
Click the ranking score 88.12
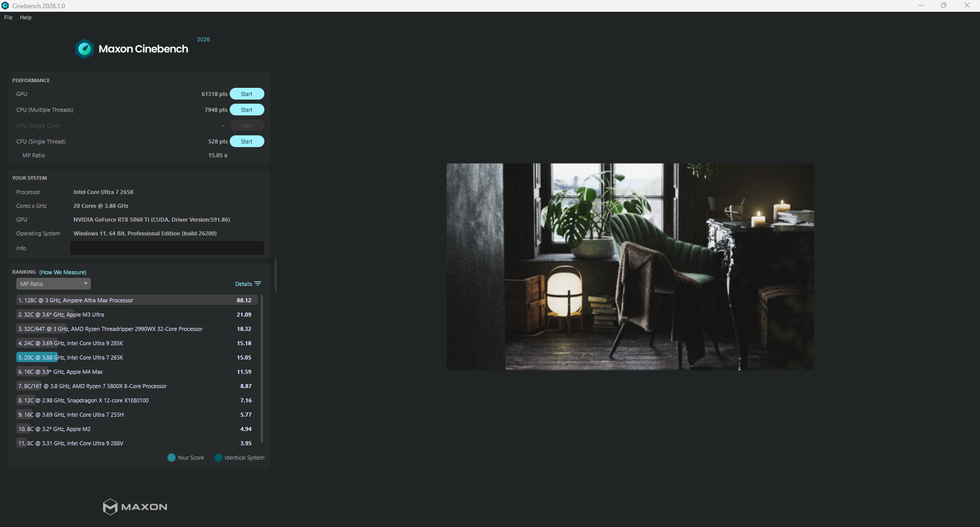(244, 300)
